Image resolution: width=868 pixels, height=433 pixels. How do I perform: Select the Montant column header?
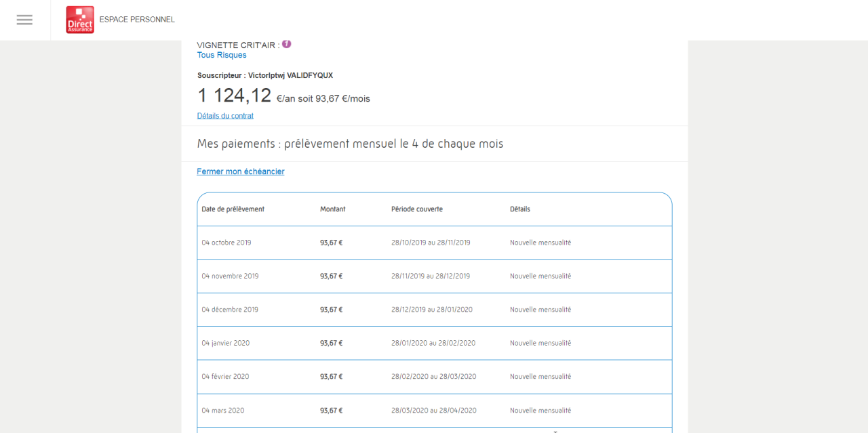coord(333,209)
